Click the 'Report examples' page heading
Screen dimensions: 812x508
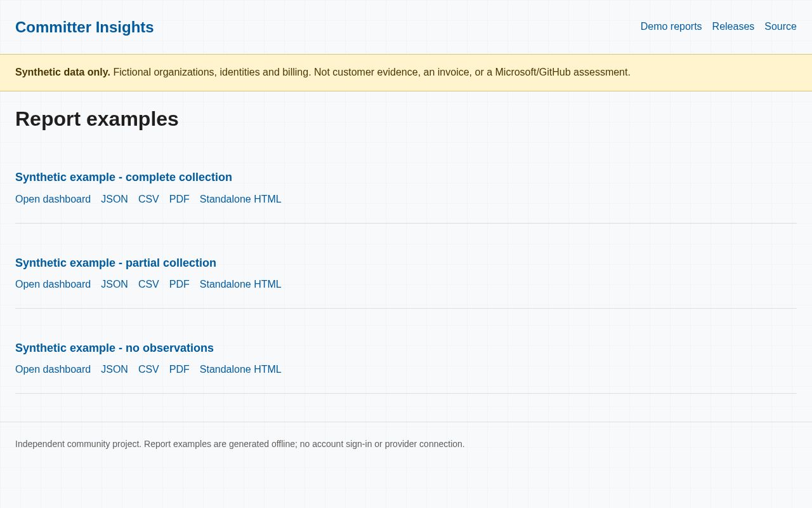tap(97, 119)
